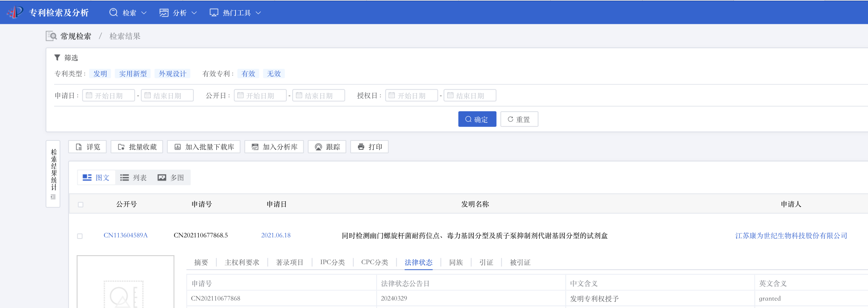Viewport: 868px width, 308px height.
Task: Click the 打印 printer icon
Action: pyautogui.click(x=361, y=147)
